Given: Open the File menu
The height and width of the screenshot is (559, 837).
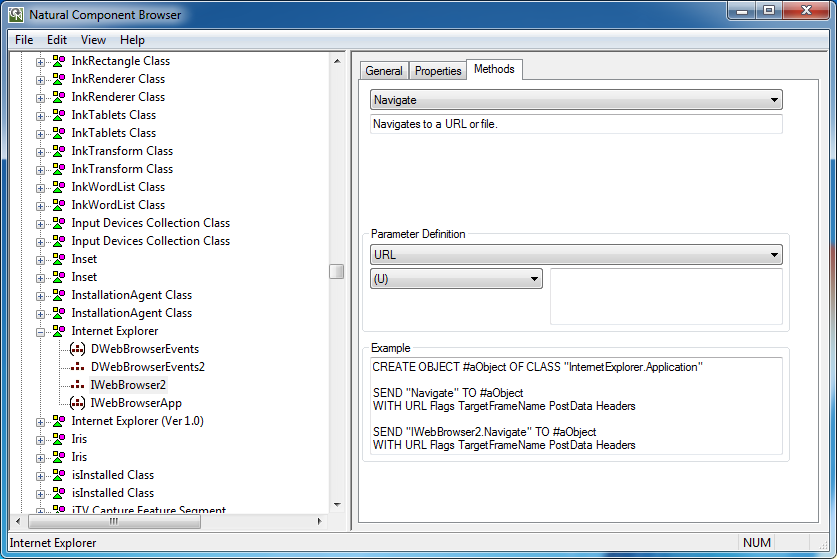Looking at the screenshot, I should [24, 40].
